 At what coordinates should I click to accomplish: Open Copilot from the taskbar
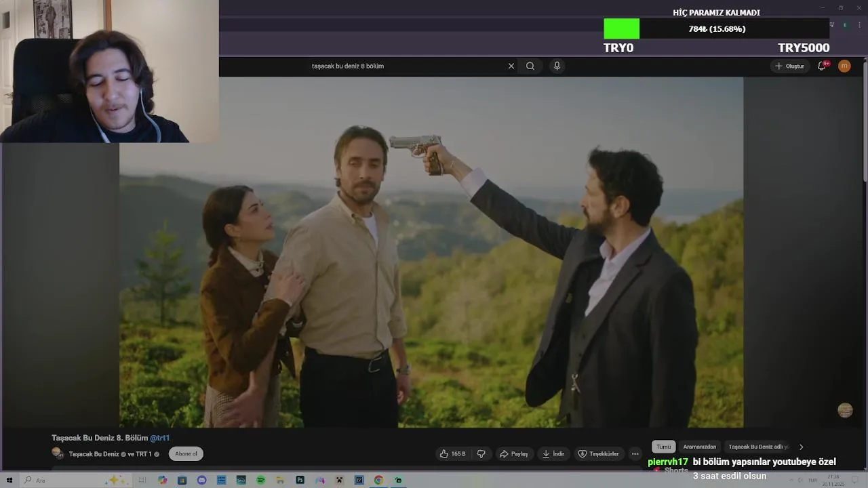(162, 480)
